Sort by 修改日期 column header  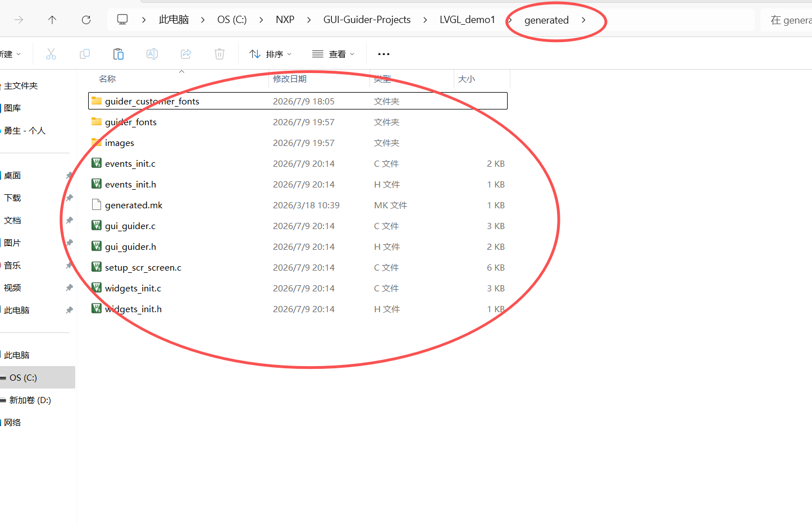pos(290,79)
